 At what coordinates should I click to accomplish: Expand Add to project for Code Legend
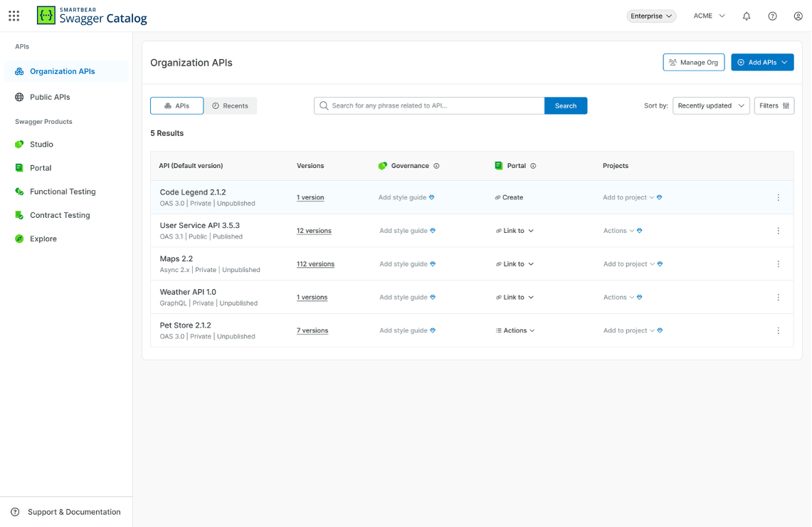click(628, 197)
